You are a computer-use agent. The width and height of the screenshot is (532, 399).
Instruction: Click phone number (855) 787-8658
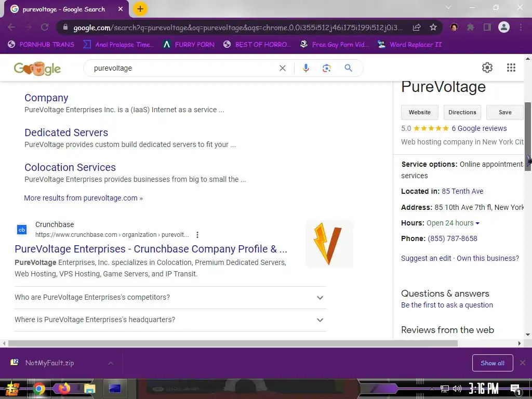click(x=453, y=238)
